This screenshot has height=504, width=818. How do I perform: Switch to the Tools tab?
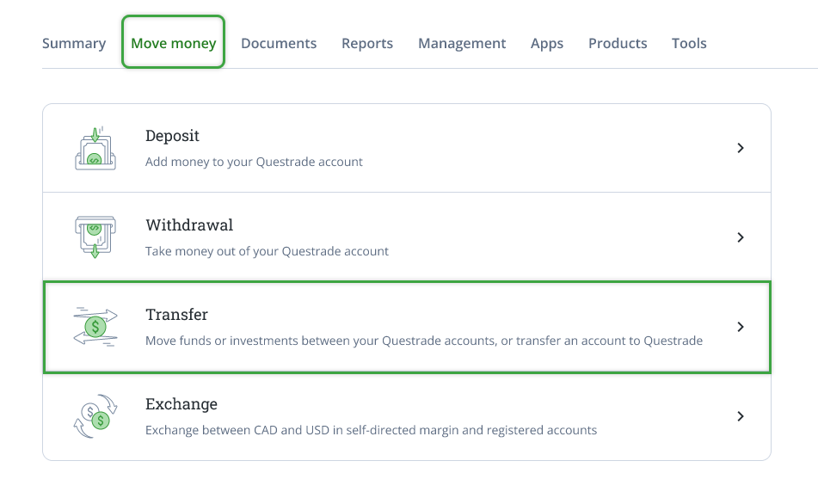point(689,43)
